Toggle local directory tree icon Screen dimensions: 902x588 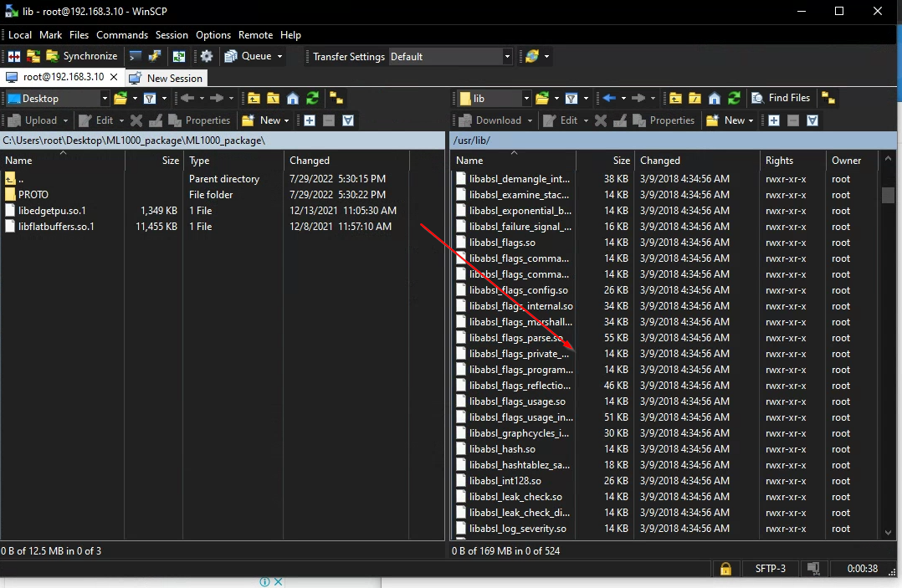336,99
